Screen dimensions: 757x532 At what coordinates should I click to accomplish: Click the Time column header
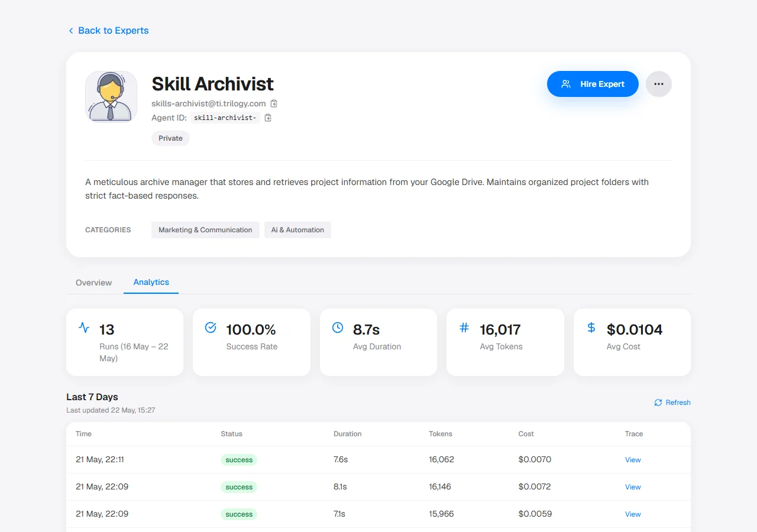[x=84, y=434]
